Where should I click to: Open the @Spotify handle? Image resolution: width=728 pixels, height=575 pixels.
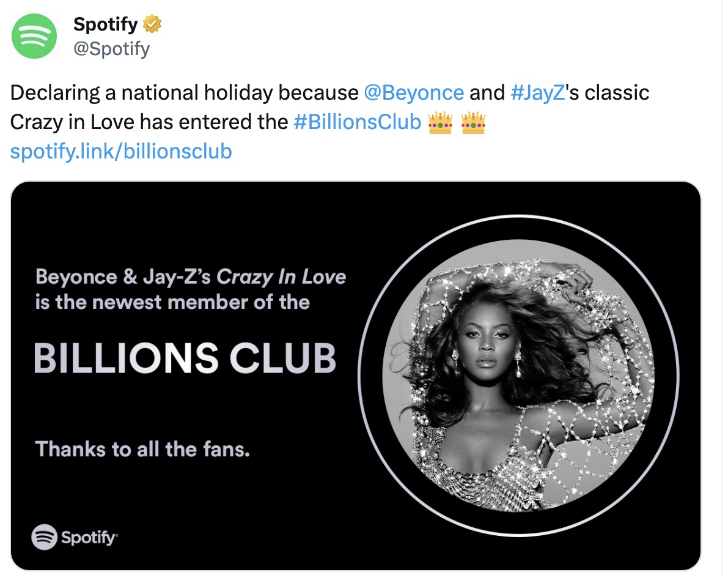point(111,48)
